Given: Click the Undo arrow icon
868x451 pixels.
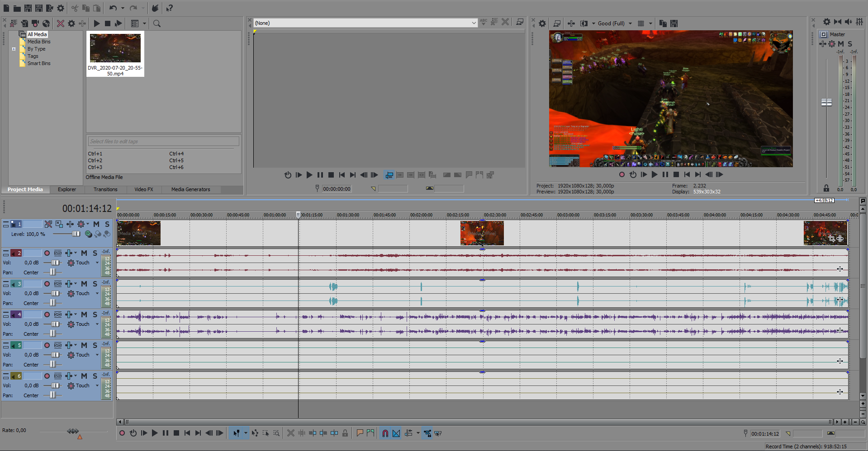Looking at the screenshot, I should click(113, 8).
